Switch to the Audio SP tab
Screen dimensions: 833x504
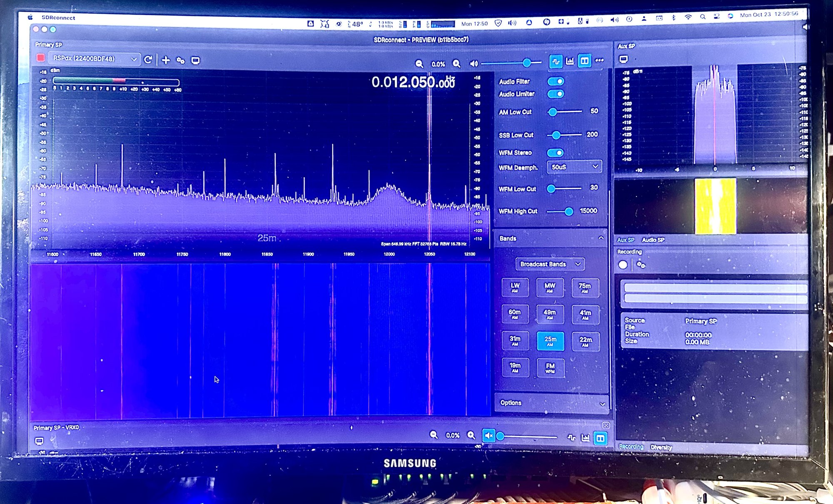click(x=653, y=240)
